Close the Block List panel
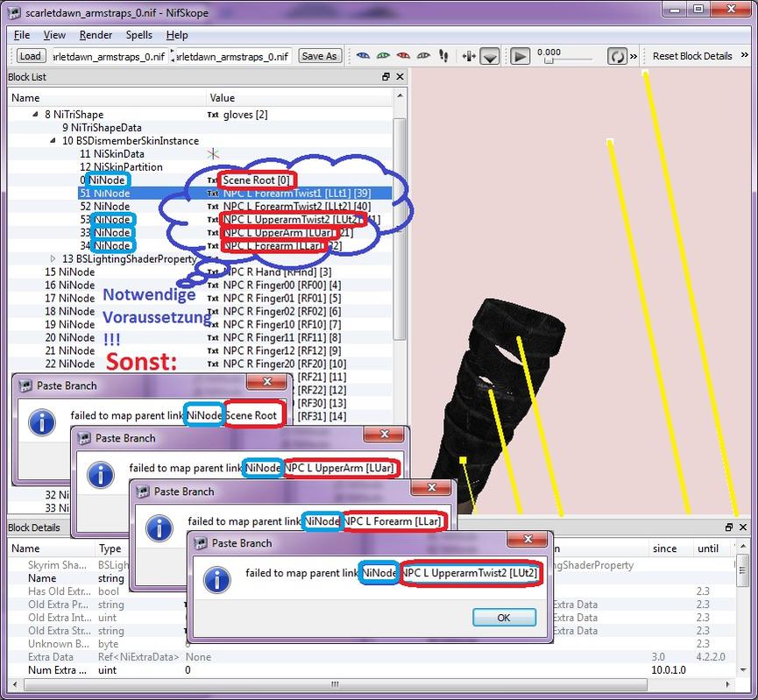The height and width of the screenshot is (700, 758). [x=400, y=77]
